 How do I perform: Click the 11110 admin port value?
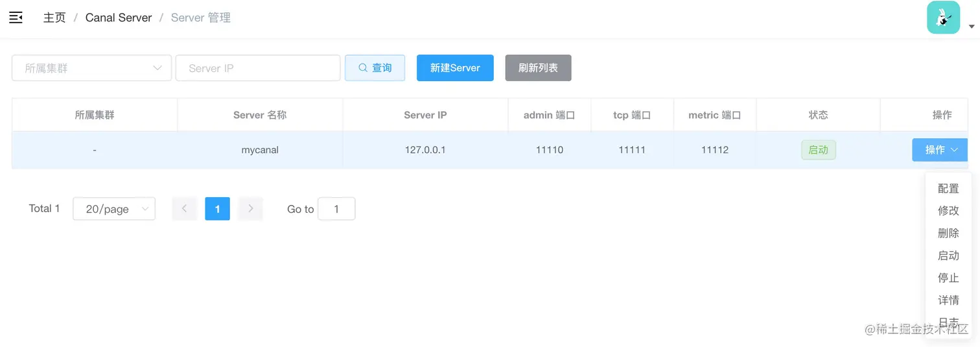550,150
